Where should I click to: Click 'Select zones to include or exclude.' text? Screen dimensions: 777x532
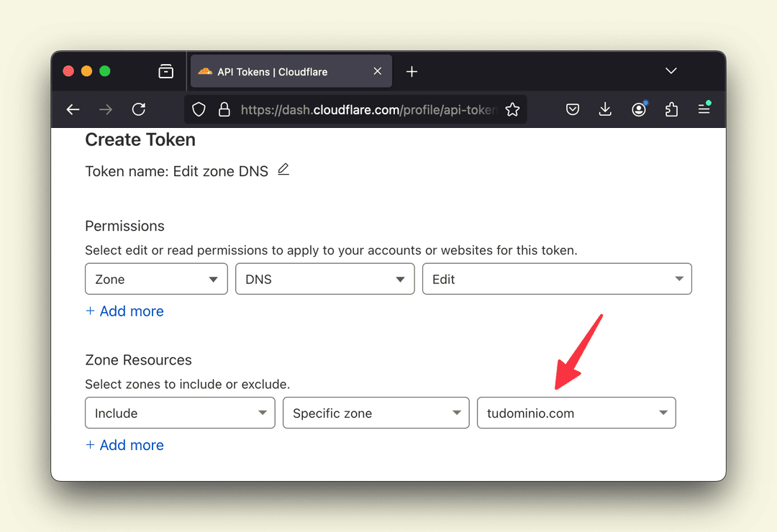pos(187,385)
